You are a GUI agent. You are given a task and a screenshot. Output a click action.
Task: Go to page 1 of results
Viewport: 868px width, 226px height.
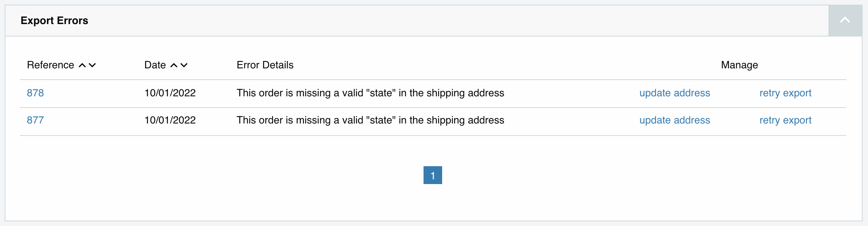[432, 175]
